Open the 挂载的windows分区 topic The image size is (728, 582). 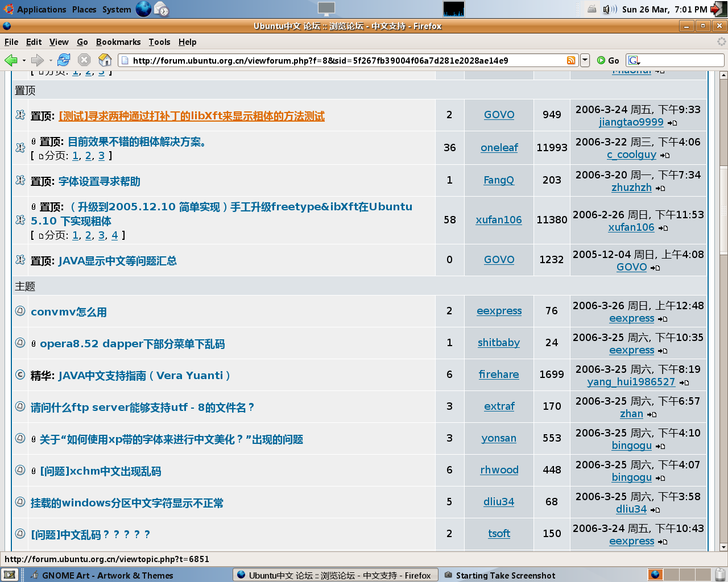click(x=127, y=502)
